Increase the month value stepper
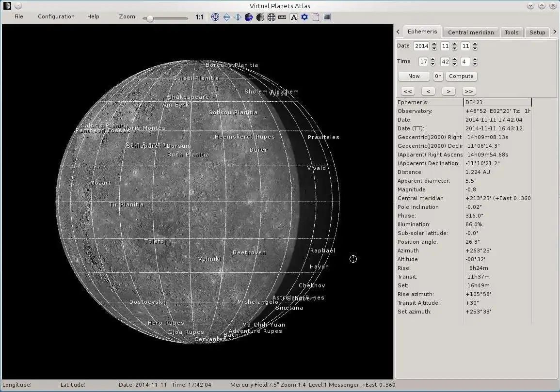The width and height of the screenshot is (560, 392). [x=455, y=44]
